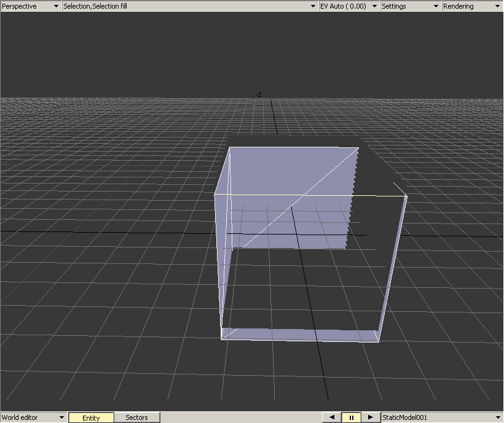This screenshot has height=423, width=504.
Task: Open the EV Auto exposure dropdown
Action: click(349, 6)
